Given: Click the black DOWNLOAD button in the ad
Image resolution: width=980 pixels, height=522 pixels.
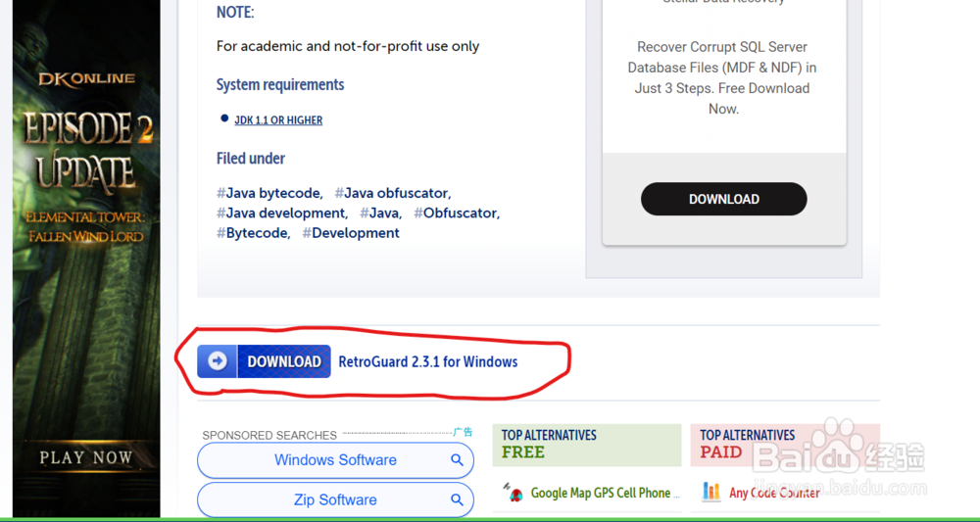Looking at the screenshot, I should pyautogui.click(x=724, y=199).
